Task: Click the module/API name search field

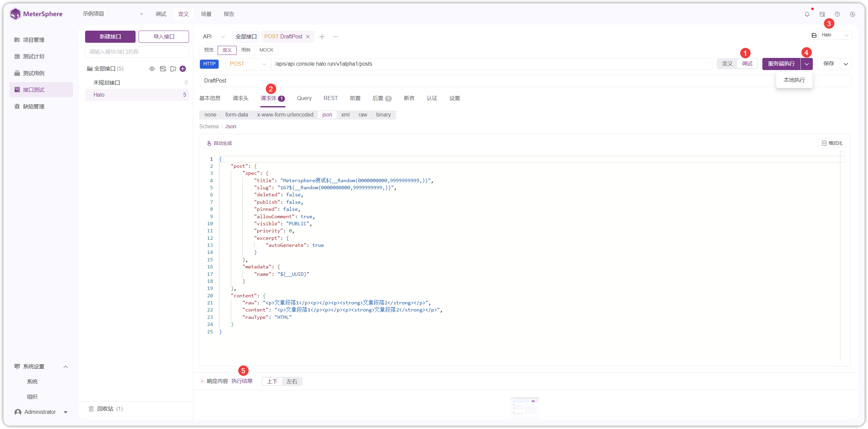Action: (137, 52)
